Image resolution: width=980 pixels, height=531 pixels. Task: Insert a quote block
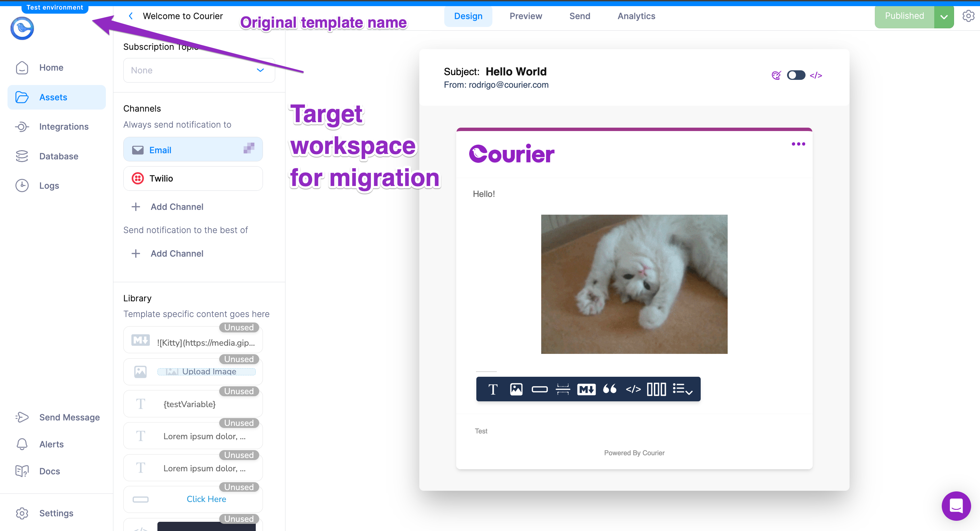coord(610,389)
